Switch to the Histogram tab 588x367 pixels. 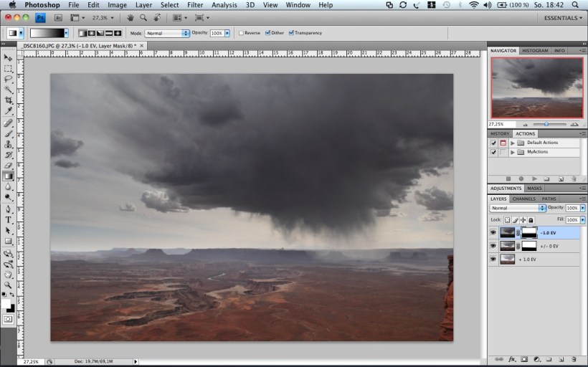[535, 51]
